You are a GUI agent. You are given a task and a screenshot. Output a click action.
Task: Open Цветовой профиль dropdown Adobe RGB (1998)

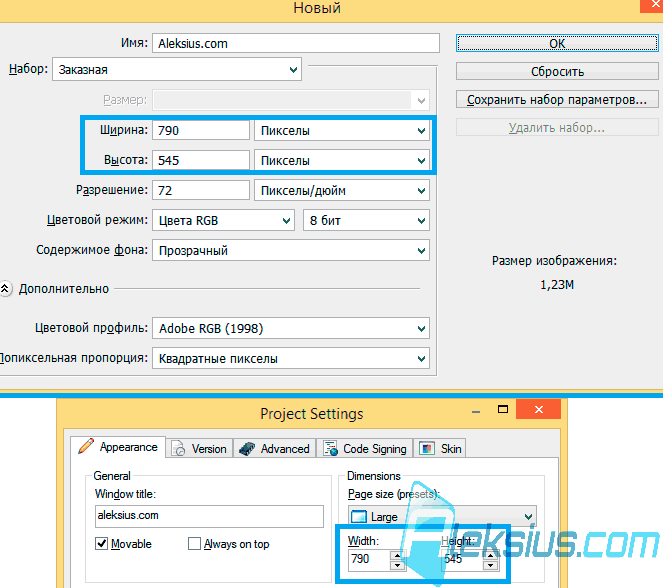pyautogui.click(x=291, y=328)
